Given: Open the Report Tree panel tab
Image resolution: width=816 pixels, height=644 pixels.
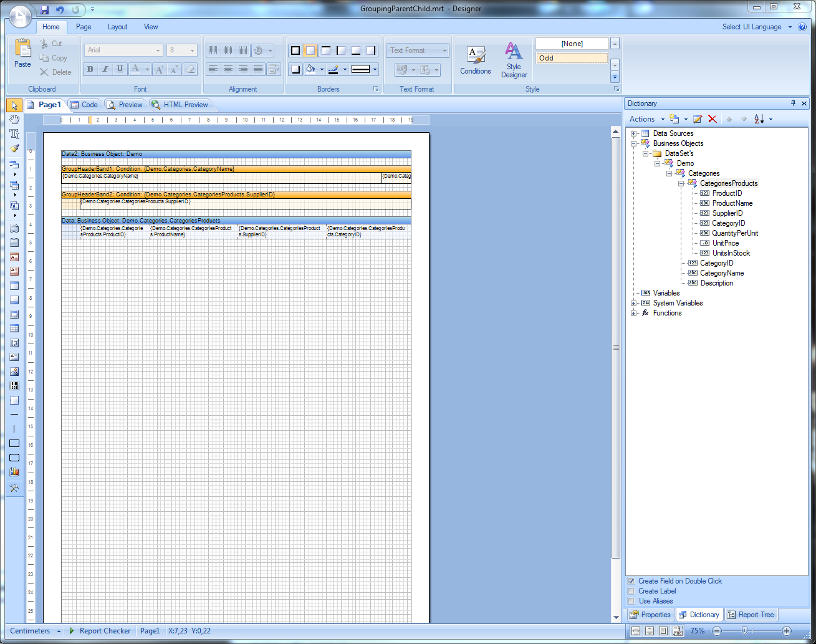Looking at the screenshot, I should (750, 615).
